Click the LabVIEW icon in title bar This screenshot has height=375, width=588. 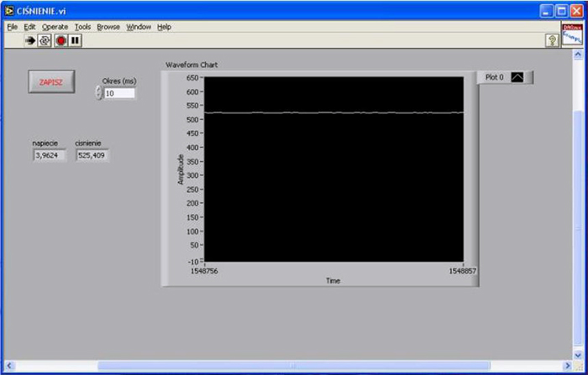pos(9,11)
